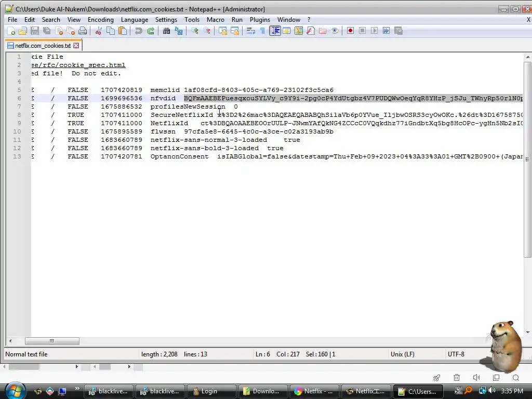Toggle monitoring with the eye icon

point(335,31)
